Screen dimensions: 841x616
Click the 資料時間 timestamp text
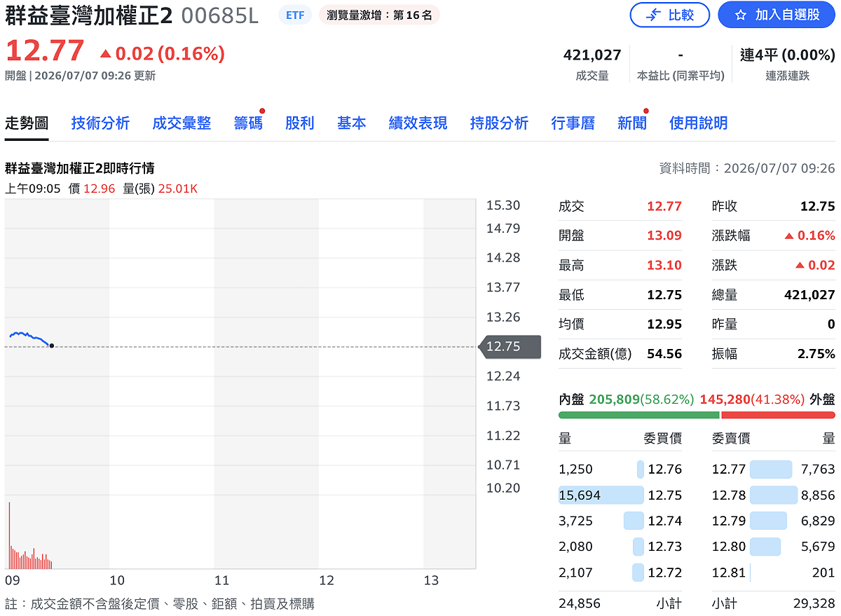click(x=747, y=168)
